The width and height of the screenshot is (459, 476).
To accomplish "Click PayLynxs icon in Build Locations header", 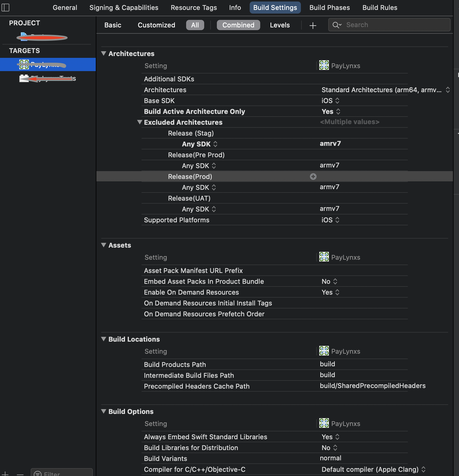I will tap(324, 351).
